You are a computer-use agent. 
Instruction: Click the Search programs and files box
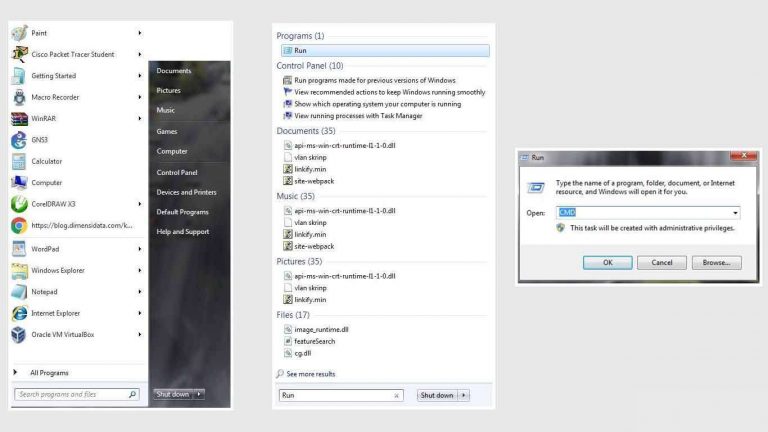point(72,394)
